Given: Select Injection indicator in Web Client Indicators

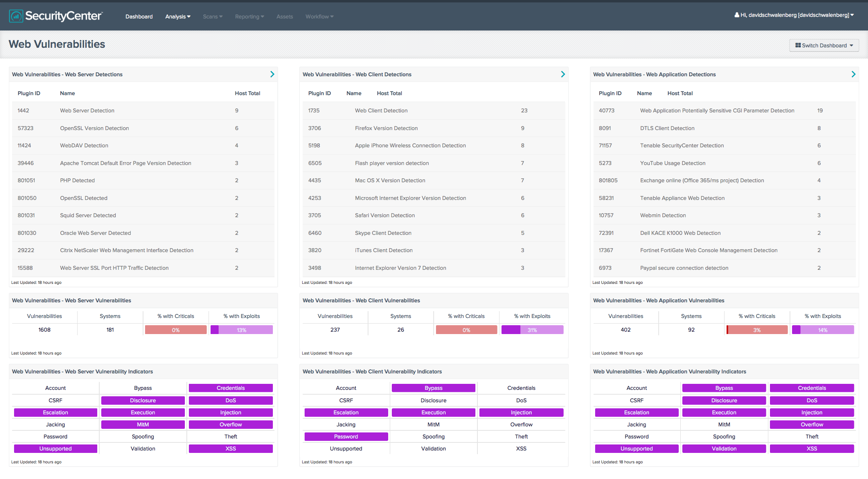Looking at the screenshot, I should click(x=521, y=412).
